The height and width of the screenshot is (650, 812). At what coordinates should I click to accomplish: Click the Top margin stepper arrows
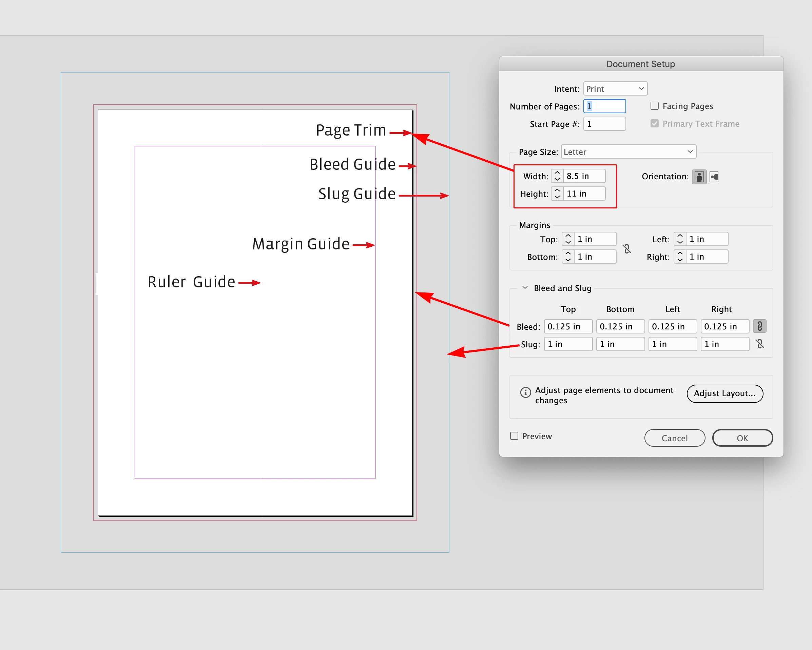point(568,239)
